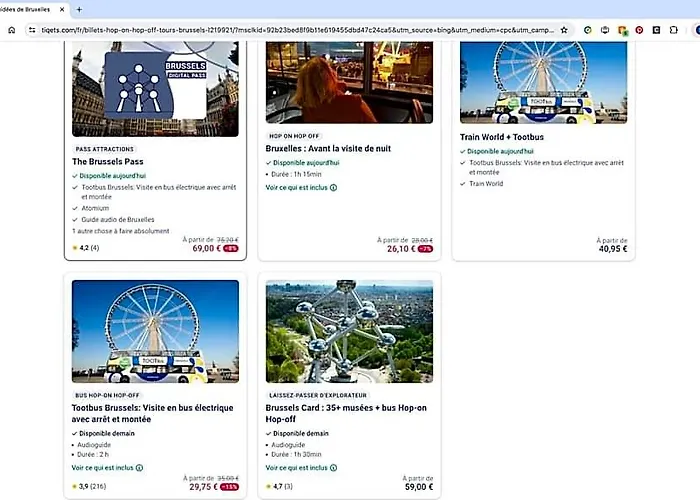Image resolution: width=700 pixels, height=500 pixels.
Task: Click the info icon beside Tootbus Brussels inclusions
Action: click(139, 468)
